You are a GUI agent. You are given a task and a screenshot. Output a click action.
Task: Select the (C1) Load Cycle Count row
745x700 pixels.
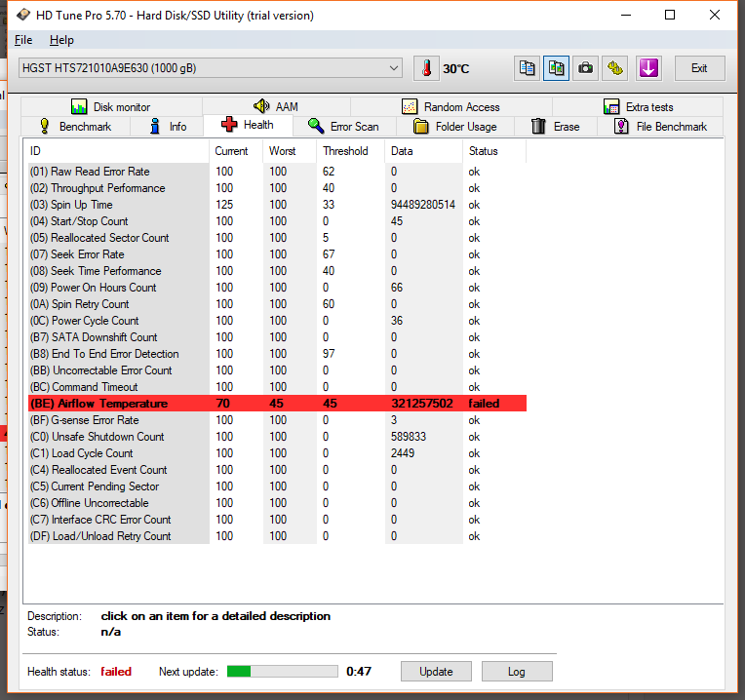coord(277,453)
